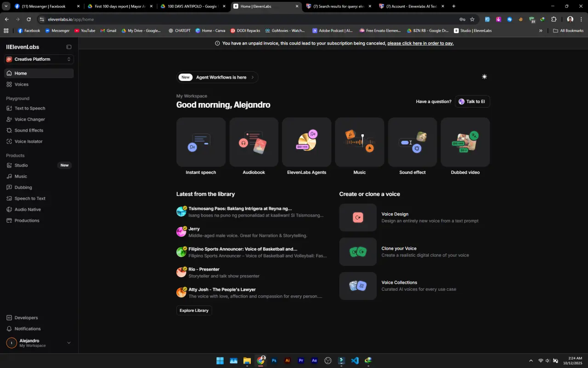Image resolution: width=588 pixels, height=368 pixels.
Task: Open the Home sidebar item
Action: [39, 73]
